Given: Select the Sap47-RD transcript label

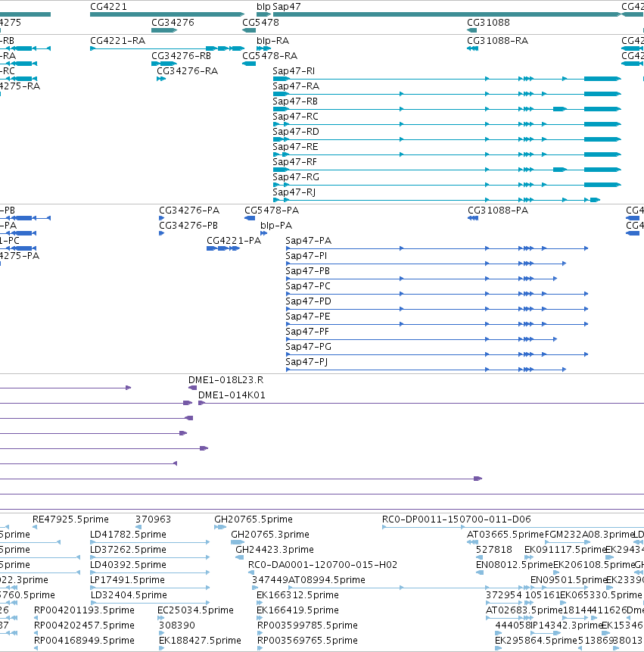Looking at the screenshot, I should point(296,132).
